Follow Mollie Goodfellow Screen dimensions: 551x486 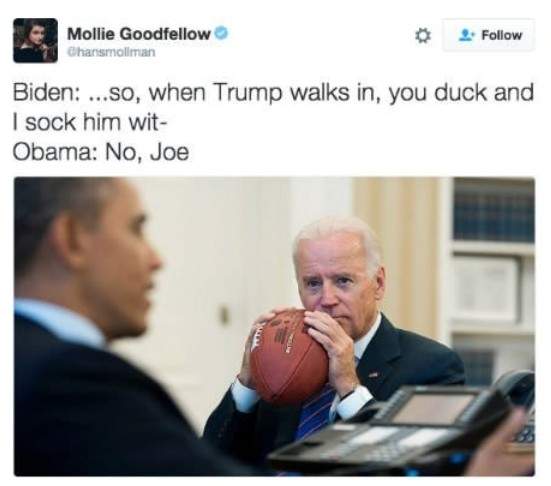coord(489,35)
